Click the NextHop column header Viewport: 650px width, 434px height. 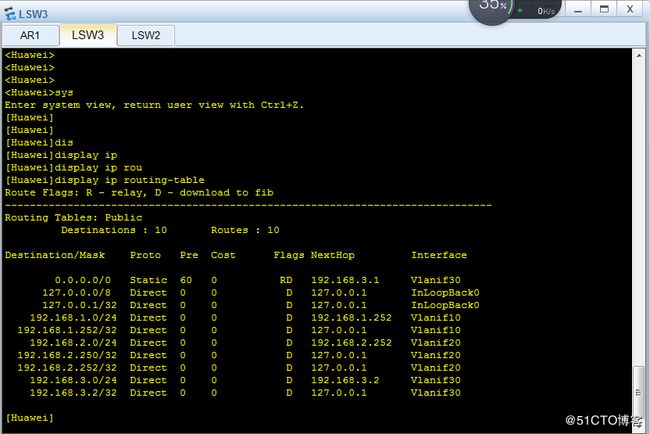pyautogui.click(x=332, y=255)
